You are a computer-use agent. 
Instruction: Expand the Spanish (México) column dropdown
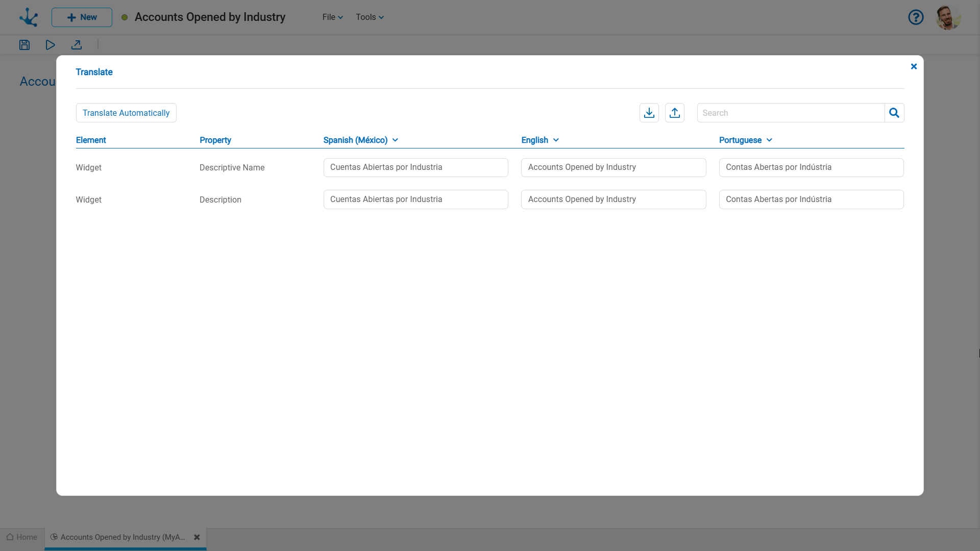click(x=395, y=140)
